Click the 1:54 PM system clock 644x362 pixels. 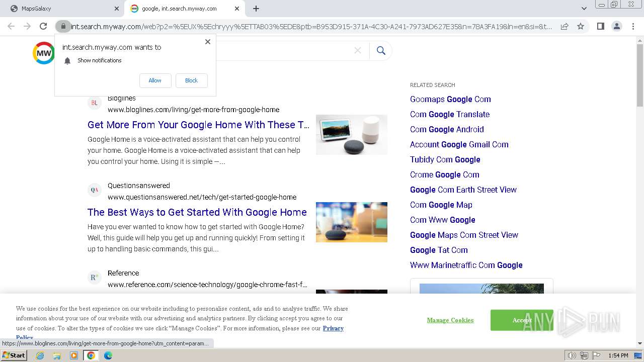[x=618, y=355]
